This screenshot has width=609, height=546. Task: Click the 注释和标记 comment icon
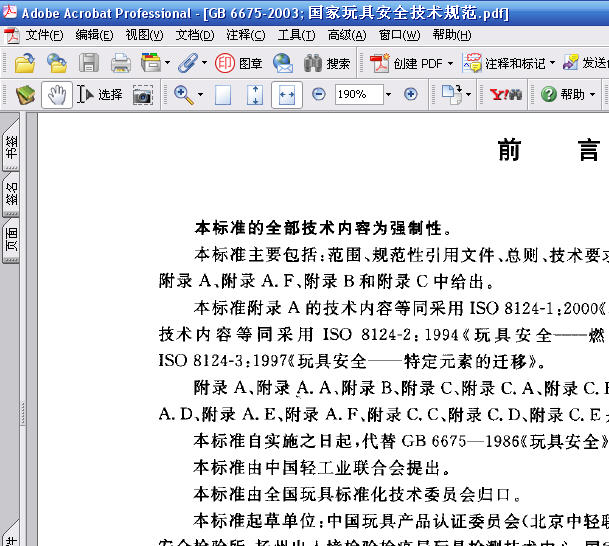pyautogui.click(x=472, y=63)
